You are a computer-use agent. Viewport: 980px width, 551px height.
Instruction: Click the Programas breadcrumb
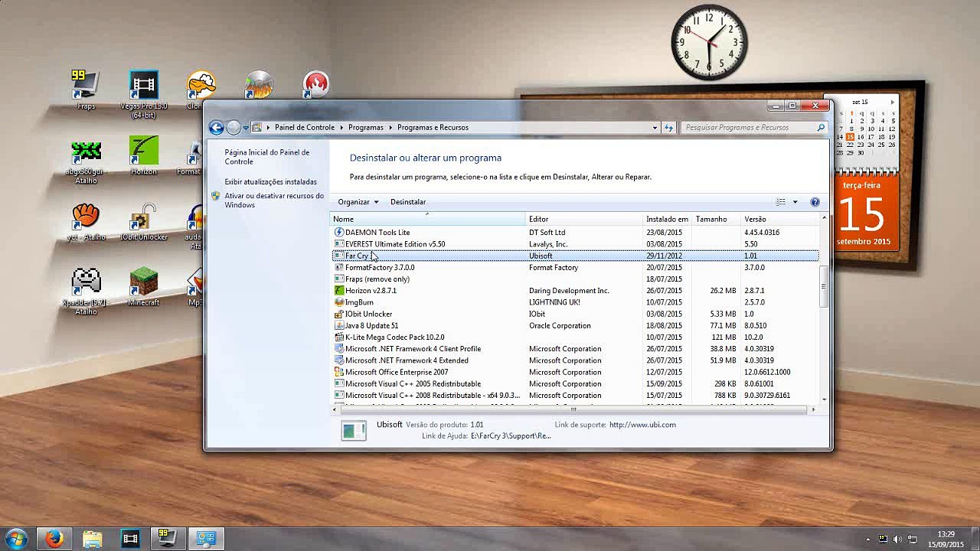click(366, 128)
